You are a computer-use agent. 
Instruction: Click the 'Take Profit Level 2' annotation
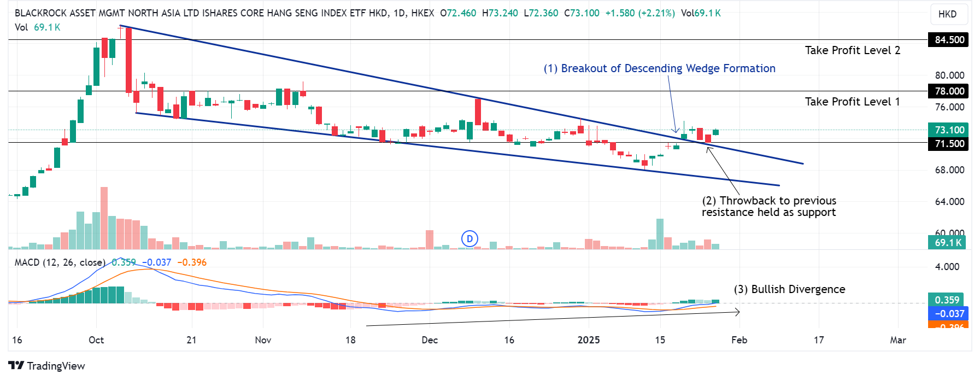pos(853,50)
